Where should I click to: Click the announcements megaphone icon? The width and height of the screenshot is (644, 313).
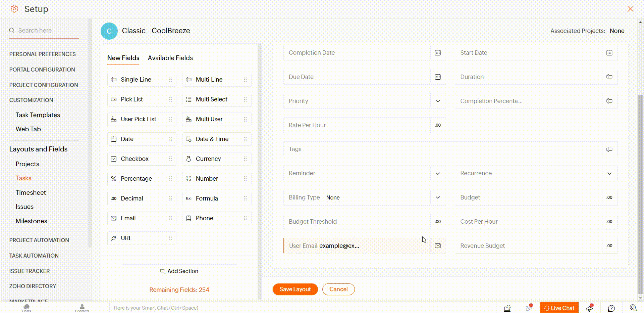point(590,308)
